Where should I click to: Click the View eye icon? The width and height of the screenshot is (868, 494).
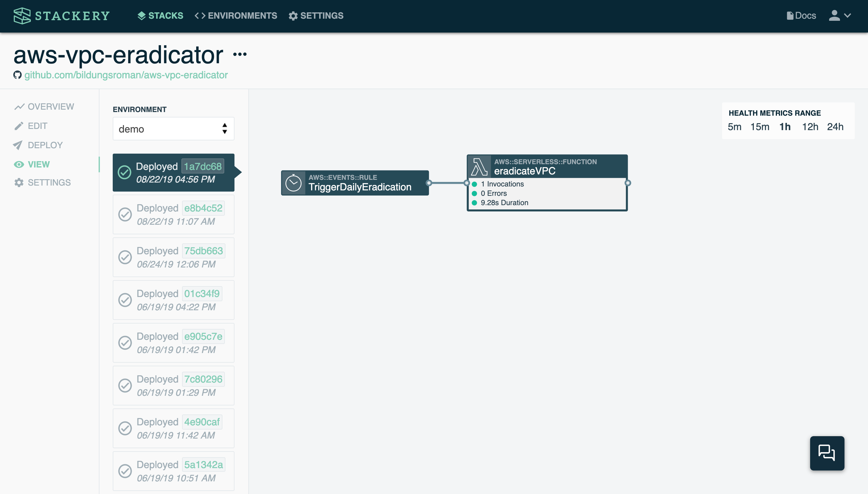pyautogui.click(x=19, y=164)
